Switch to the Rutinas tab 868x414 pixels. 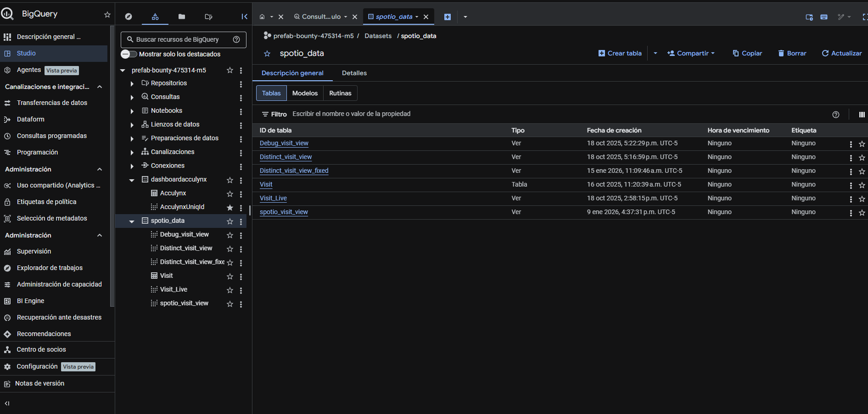[340, 93]
